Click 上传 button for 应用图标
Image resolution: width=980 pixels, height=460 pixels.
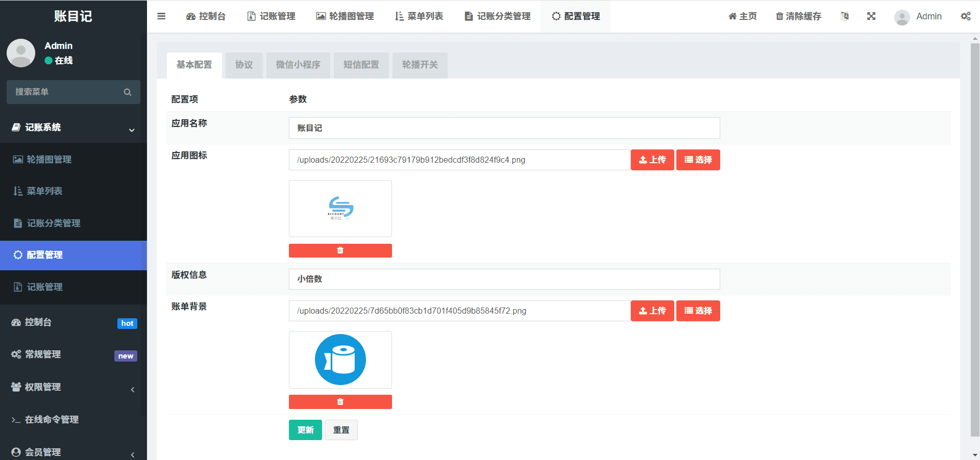(652, 160)
